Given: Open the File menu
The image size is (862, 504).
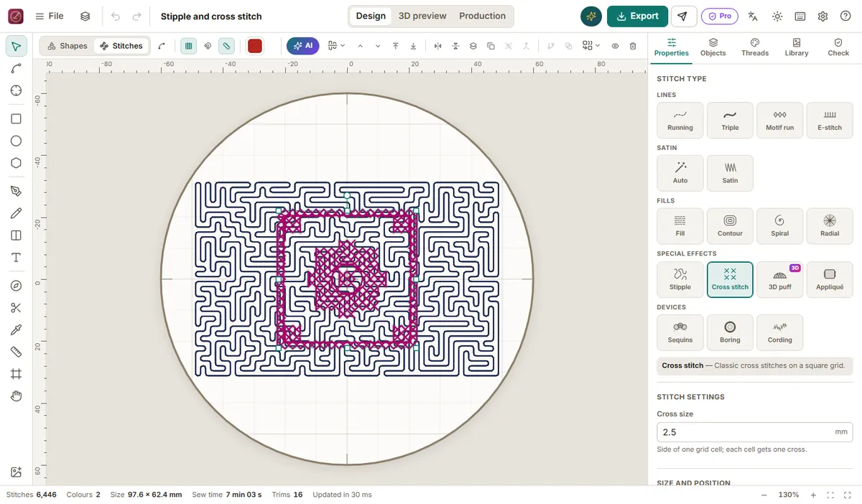Looking at the screenshot, I should click(49, 17).
